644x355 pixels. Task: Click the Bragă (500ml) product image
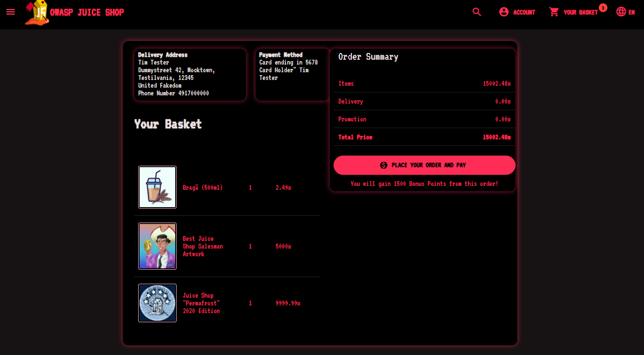pyautogui.click(x=157, y=187)
